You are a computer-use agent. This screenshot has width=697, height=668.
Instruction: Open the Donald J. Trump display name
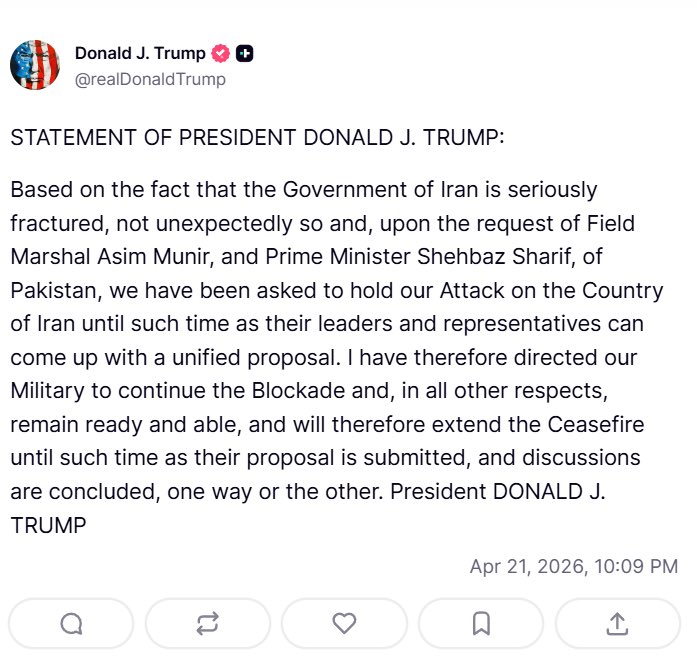140,53
